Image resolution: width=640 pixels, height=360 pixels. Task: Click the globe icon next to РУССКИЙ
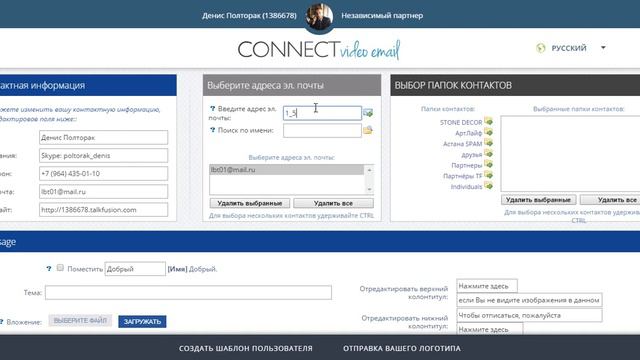pos(540,48)
